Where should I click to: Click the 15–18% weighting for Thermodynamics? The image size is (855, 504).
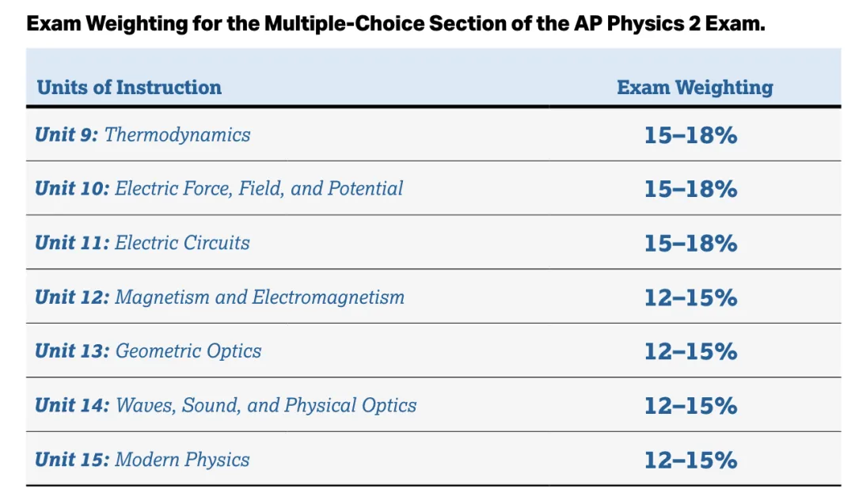coord(690,135)
